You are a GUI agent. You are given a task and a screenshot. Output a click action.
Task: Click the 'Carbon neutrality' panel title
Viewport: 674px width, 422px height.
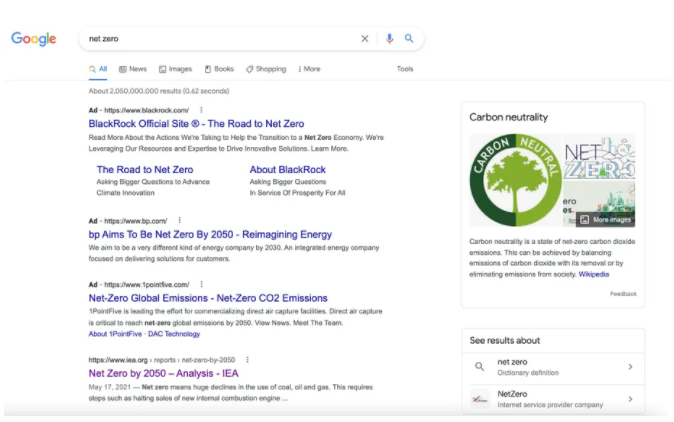click(x=509, y=117)
